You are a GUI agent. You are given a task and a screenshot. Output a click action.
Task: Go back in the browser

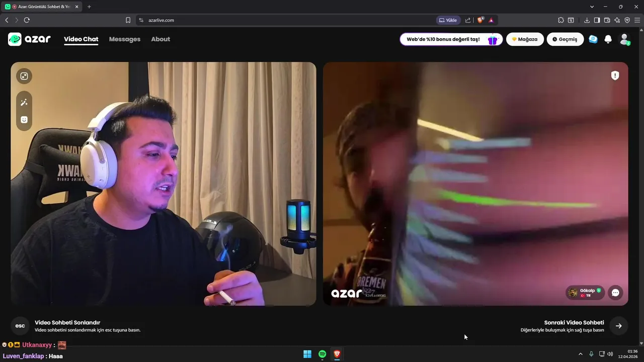tap(7, 20)
